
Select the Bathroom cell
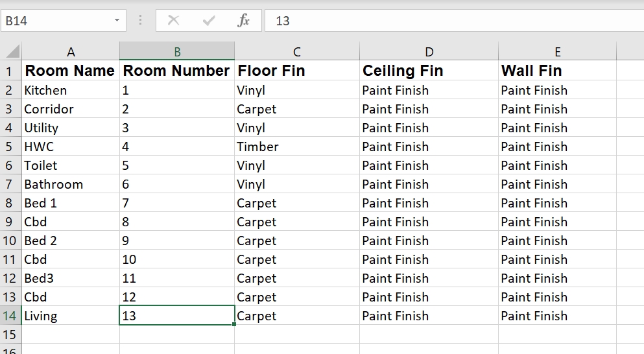point(54,184)
